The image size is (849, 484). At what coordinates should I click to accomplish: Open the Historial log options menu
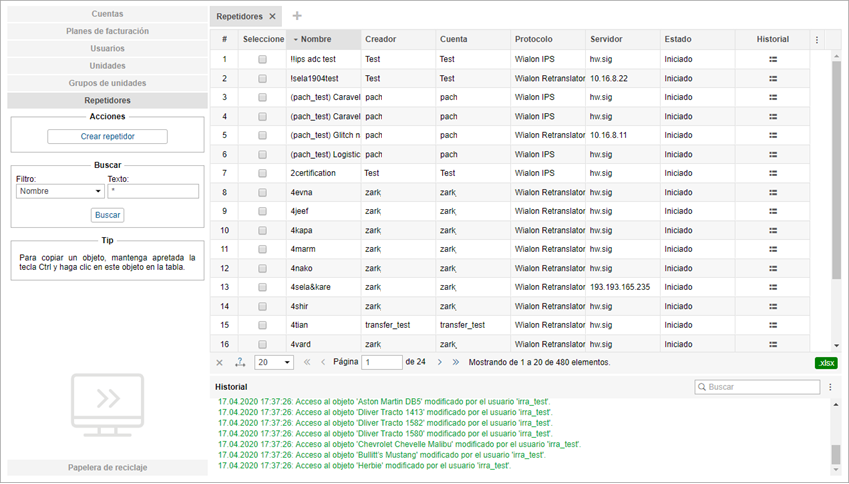[x=830, y=387]
